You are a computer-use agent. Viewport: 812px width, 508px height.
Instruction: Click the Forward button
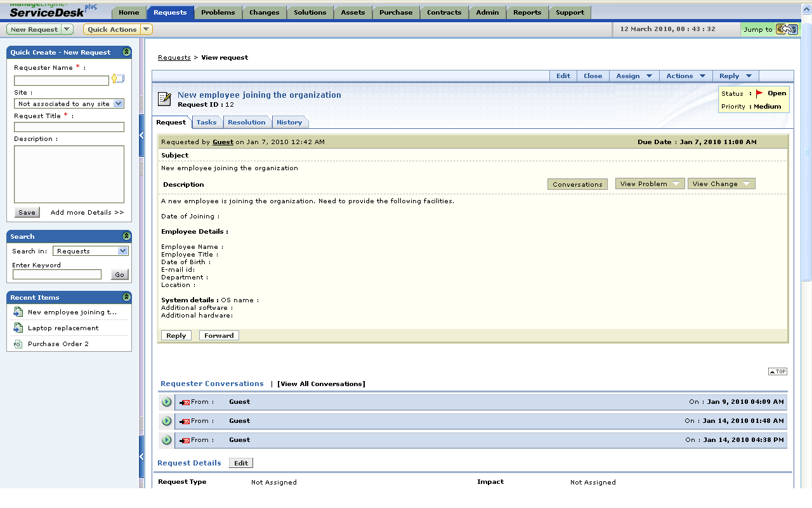(219, 335)
